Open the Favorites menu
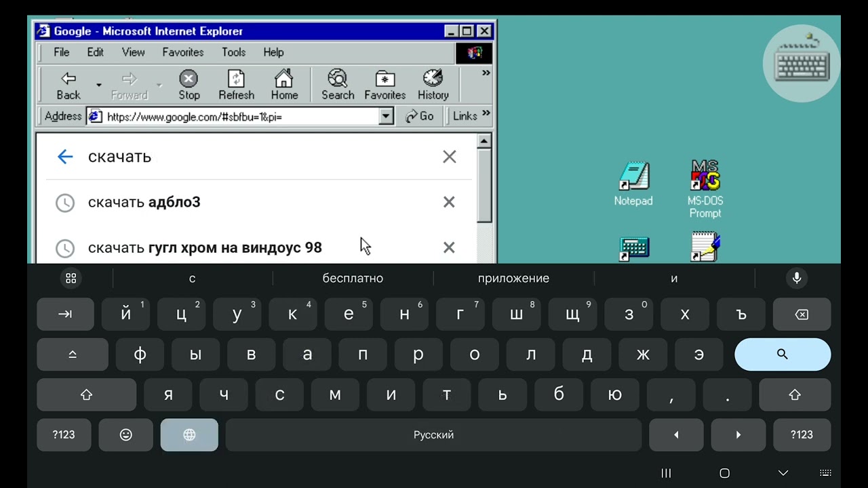This screenshot has width=868, height=488. click(x=183, y=52)
